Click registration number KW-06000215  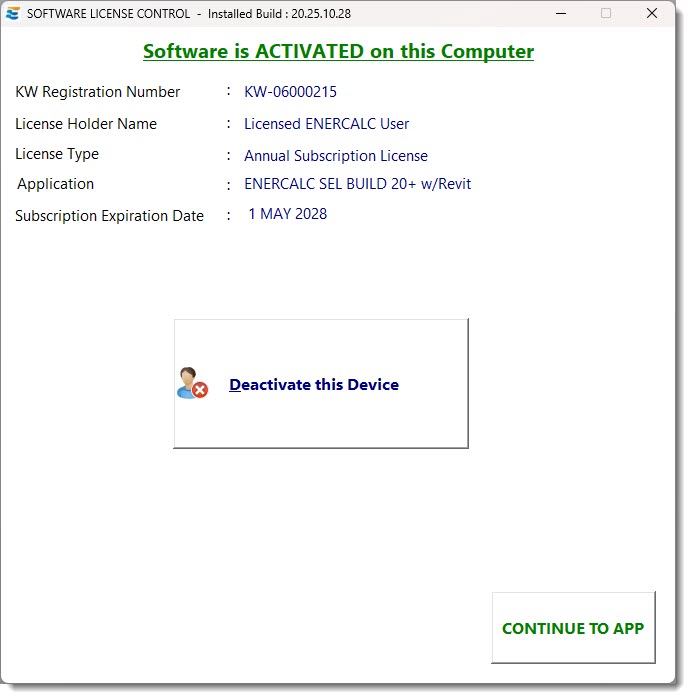click(290, 92)
